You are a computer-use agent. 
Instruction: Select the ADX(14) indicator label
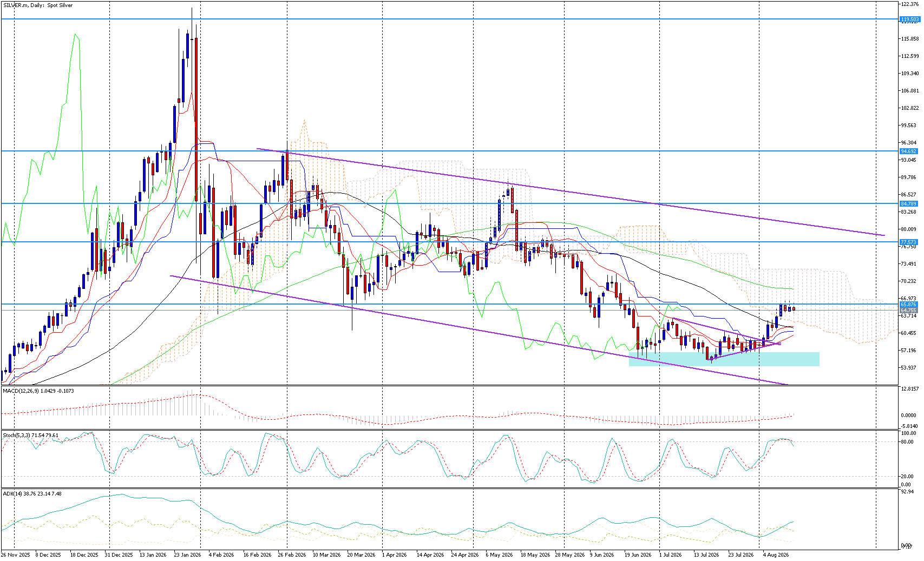32,493
